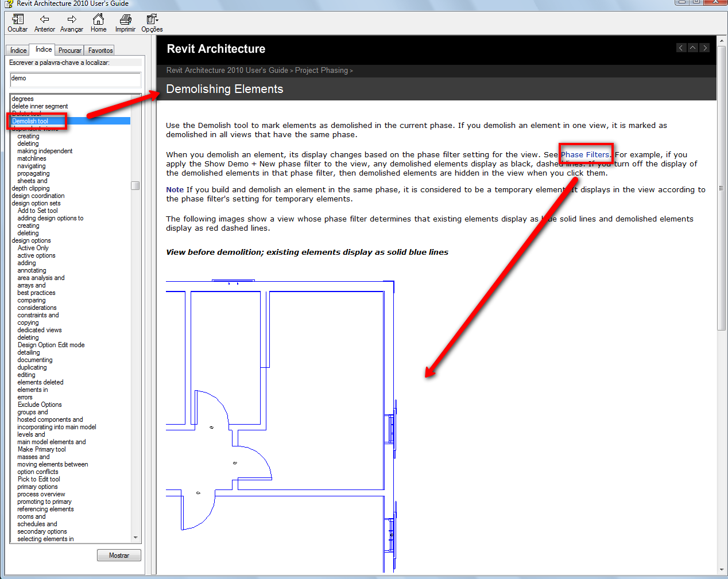The height and width of the screenshot is (579, 728).
Task: Select the active options index entry
Action: [x=36, y=255]
